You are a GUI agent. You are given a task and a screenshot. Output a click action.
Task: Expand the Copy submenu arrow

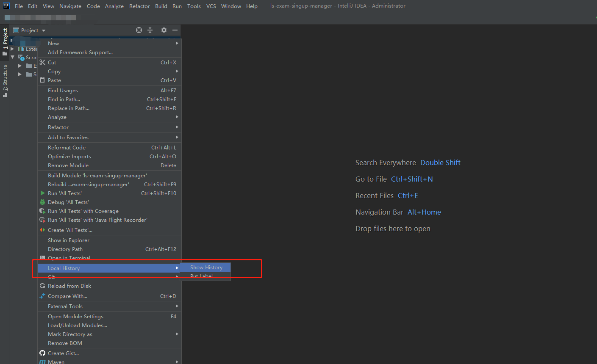coord(177,71)
